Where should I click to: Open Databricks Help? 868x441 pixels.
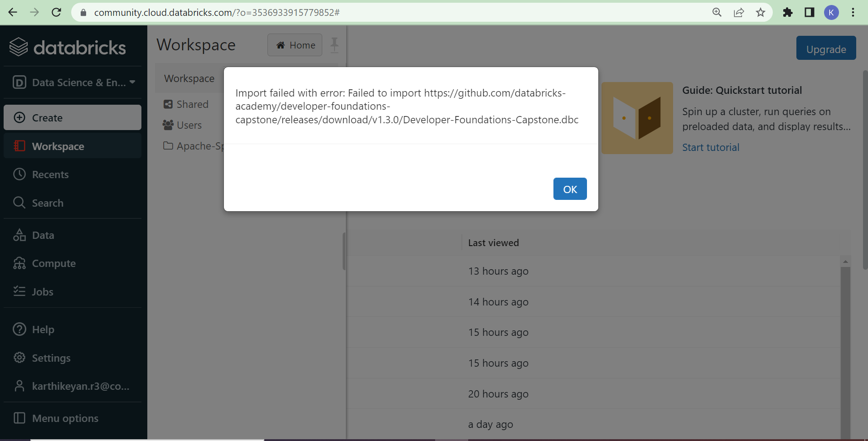[x=43, y=330]
